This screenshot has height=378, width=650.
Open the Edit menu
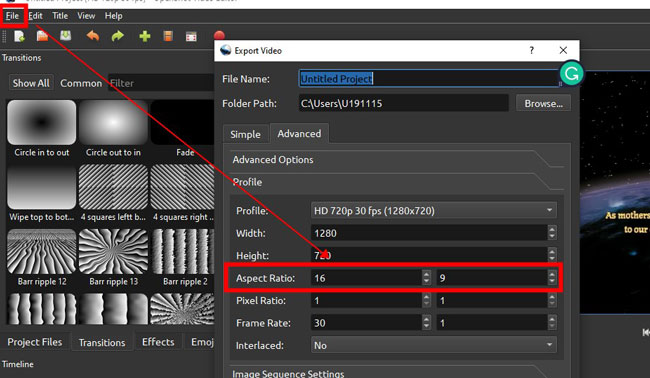35,16
